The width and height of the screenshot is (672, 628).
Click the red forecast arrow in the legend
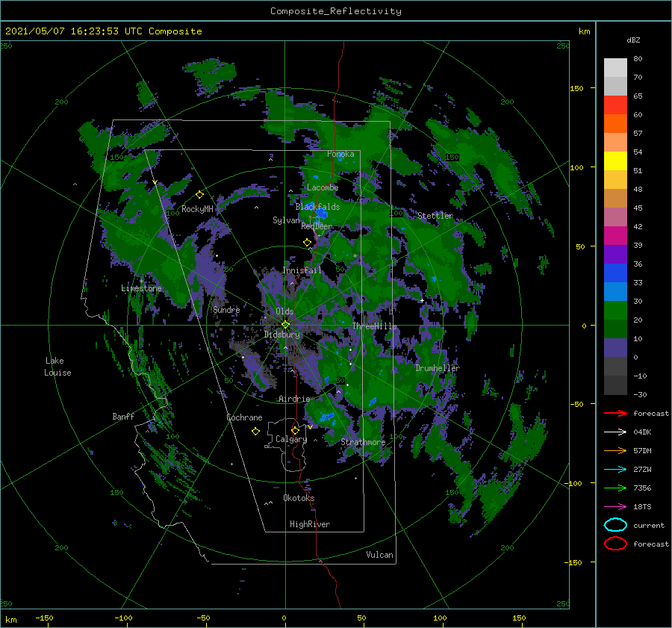tap(615, 413)
